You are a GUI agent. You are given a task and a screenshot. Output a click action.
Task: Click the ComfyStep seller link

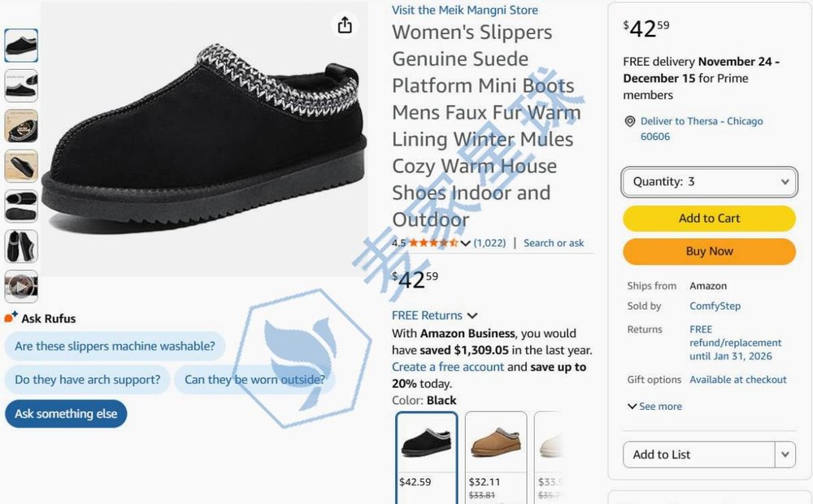(715, 306)
